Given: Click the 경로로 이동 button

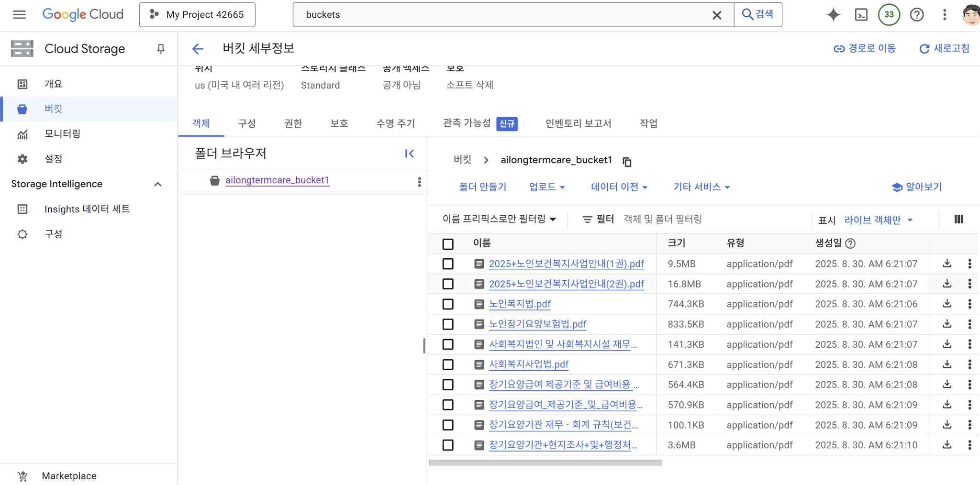Looking at the screenshot, I should pyautogui.click(x=865, y=48).
